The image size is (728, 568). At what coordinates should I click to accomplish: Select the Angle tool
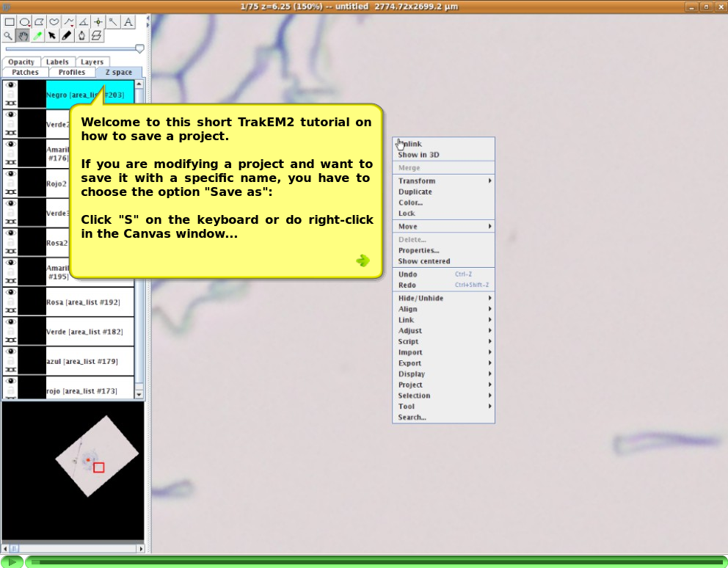pos(84,22)
